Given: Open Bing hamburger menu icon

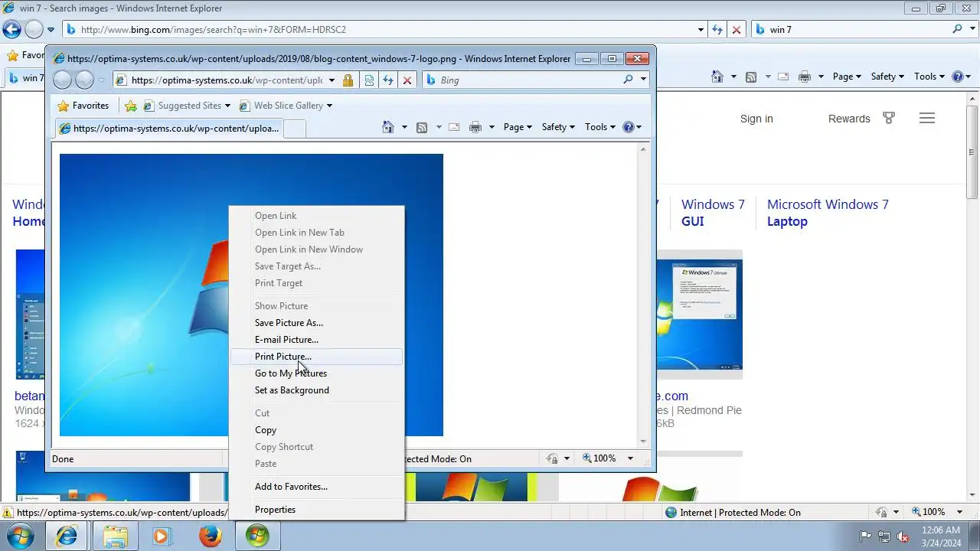Looking at the screenshot, I should point(927,119).
